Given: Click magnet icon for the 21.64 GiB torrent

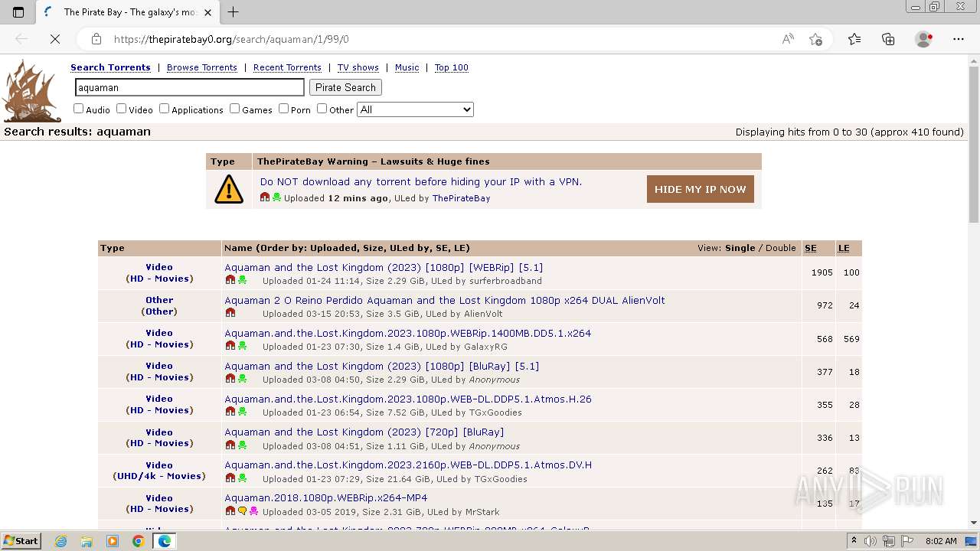Looking at the screenshot, I should [x=230, y=478].
